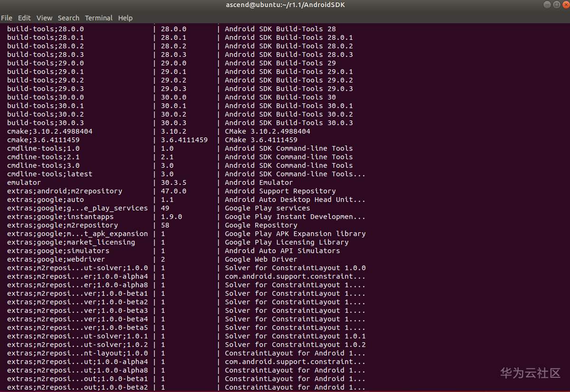Open the View menu

pos(44,18)
